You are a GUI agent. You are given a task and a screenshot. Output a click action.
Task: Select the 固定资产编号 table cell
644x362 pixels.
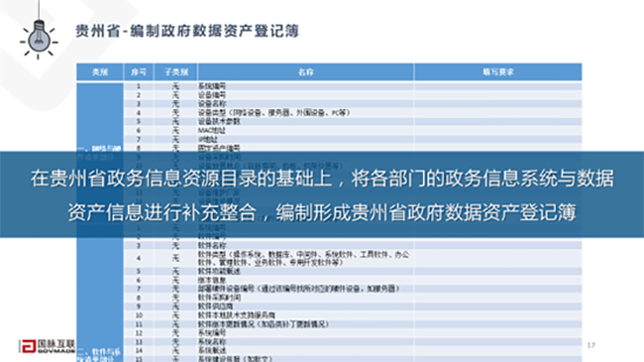click(305, 148)
